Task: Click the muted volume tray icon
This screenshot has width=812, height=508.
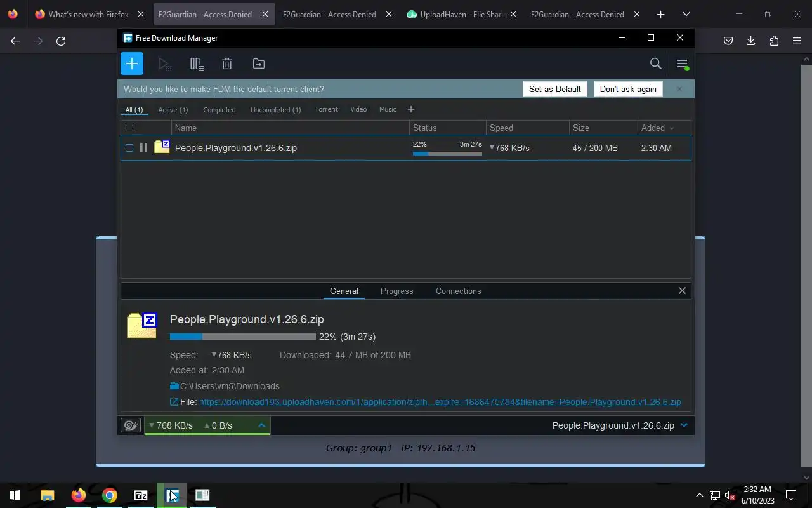Action: (730, 495)
